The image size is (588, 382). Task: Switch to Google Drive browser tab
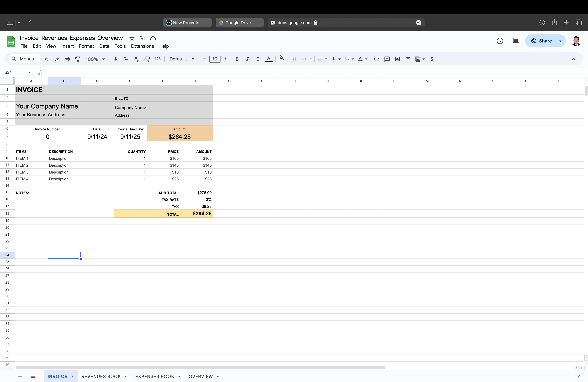click(239, 23)
